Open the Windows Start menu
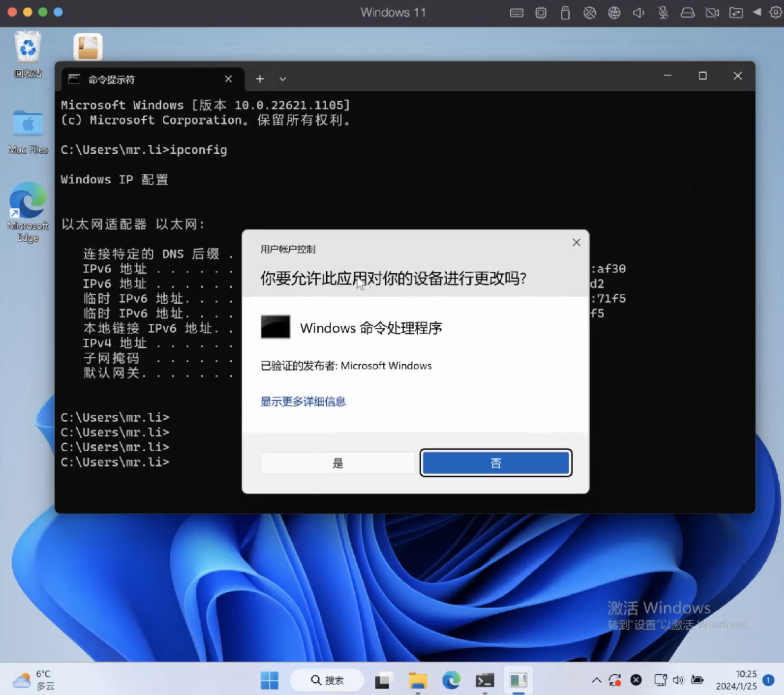Image resolution: width=784 pixels, height=695 pixels. (269, 680)
